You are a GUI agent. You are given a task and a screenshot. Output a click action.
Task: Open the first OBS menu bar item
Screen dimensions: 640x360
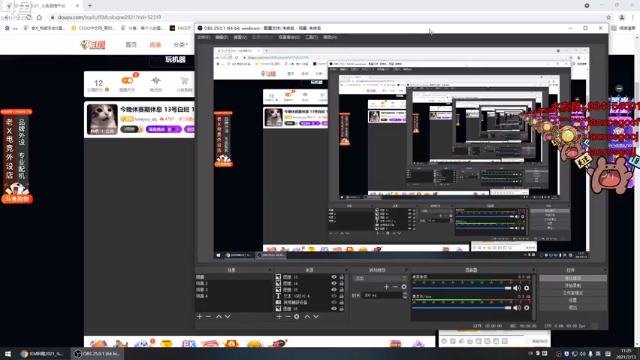203,37
